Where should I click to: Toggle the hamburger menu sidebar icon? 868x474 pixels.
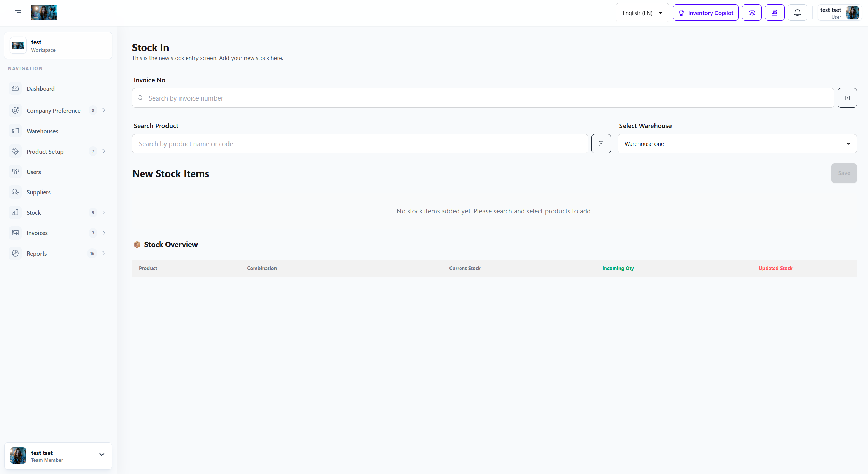(18, 13)
